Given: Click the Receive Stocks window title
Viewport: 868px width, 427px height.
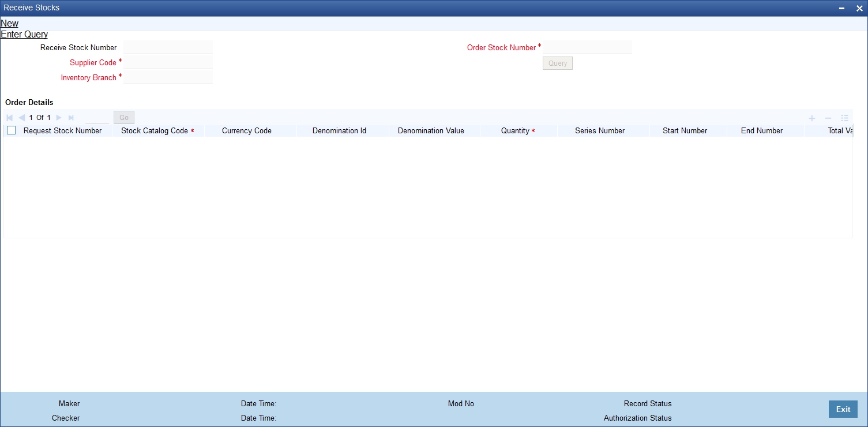Looking at the screenshot, I should 32,8.
